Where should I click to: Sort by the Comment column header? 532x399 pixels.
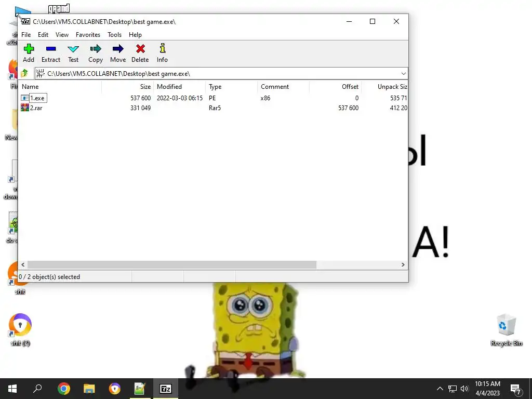click(283, 87)
